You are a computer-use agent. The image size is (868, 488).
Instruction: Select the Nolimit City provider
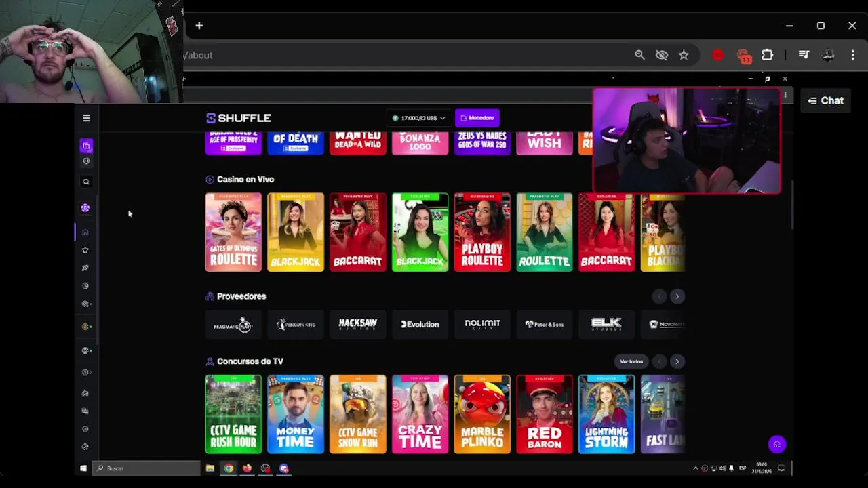pos(482,325)
